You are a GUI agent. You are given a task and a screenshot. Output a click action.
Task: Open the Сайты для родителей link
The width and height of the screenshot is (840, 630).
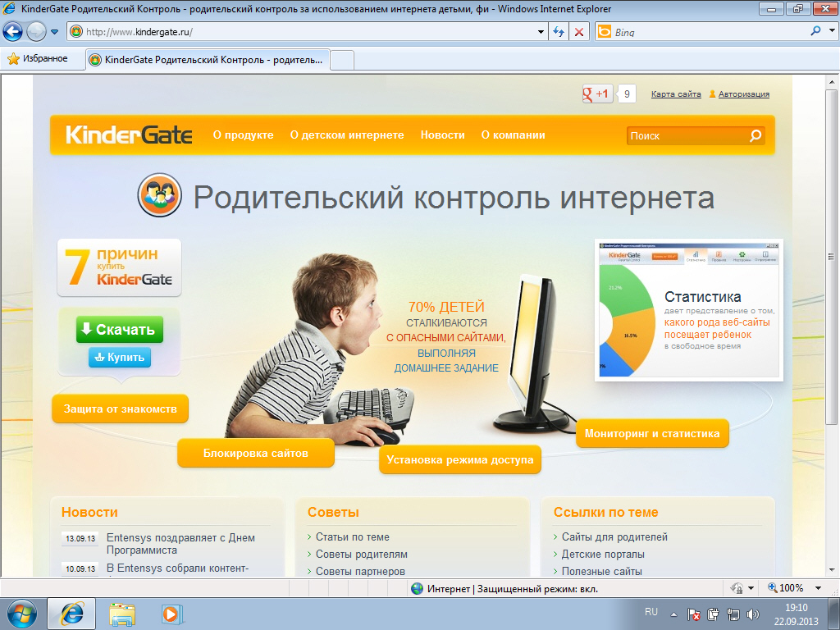pyautogui.click(x=614, y=536)
